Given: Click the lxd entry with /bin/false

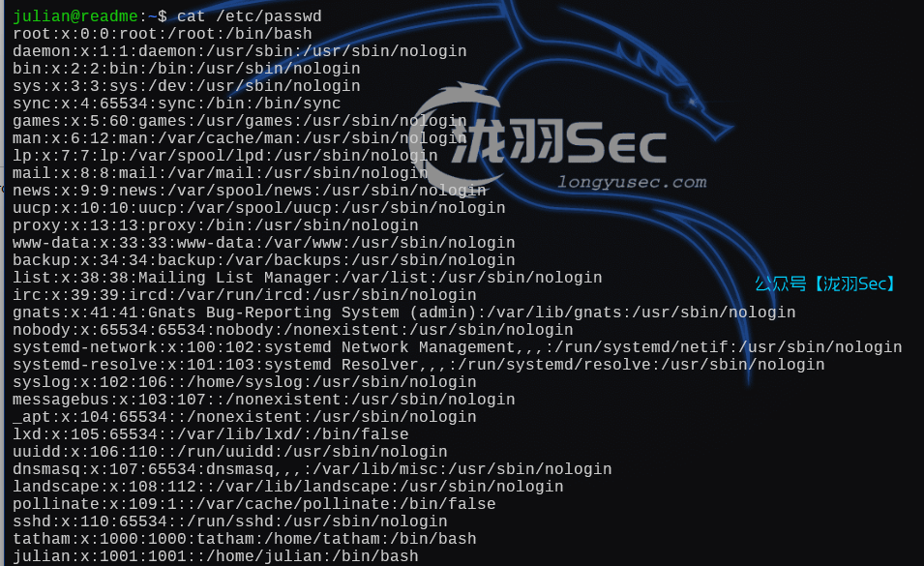Looking at the screenshot, I should point(211,434).
